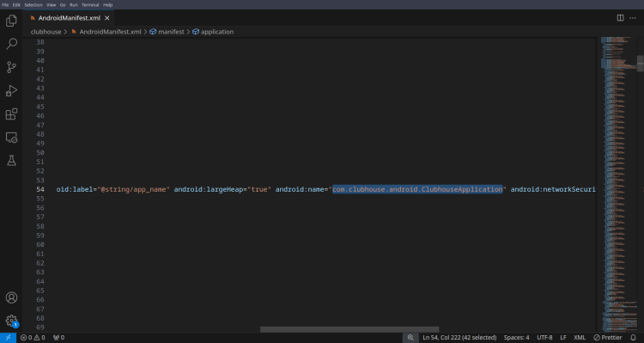The width and height of the screenshot is (644, 343).
Task: Select the AndroidManifest.xml editor tab
Action: [68, 18]
